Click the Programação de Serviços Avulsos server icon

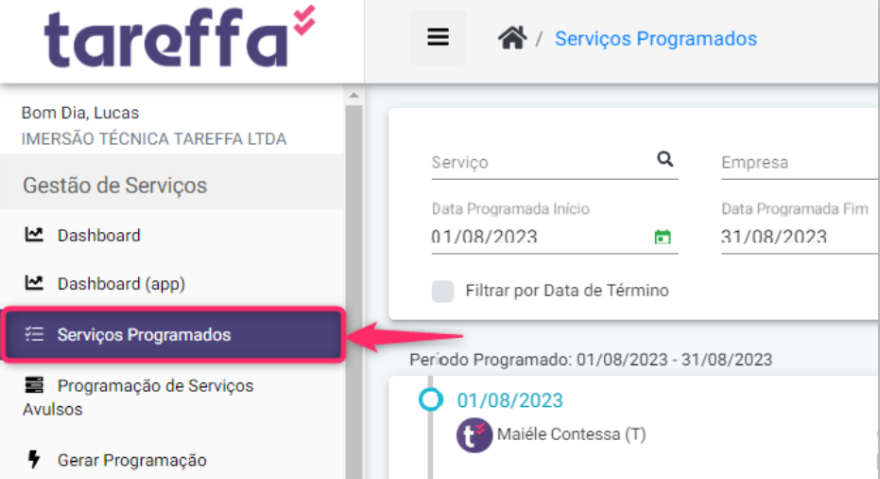pos(34,385)
